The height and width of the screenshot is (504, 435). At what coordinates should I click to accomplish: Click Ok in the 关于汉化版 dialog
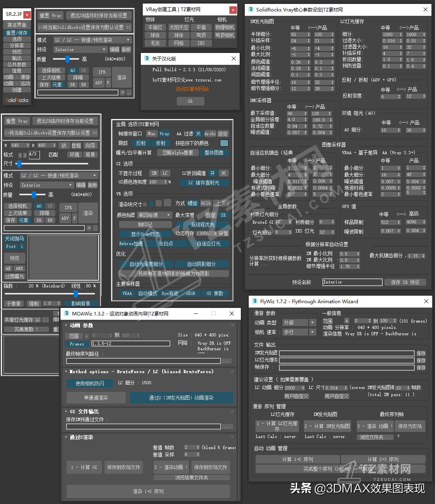(x=190, y=101)
